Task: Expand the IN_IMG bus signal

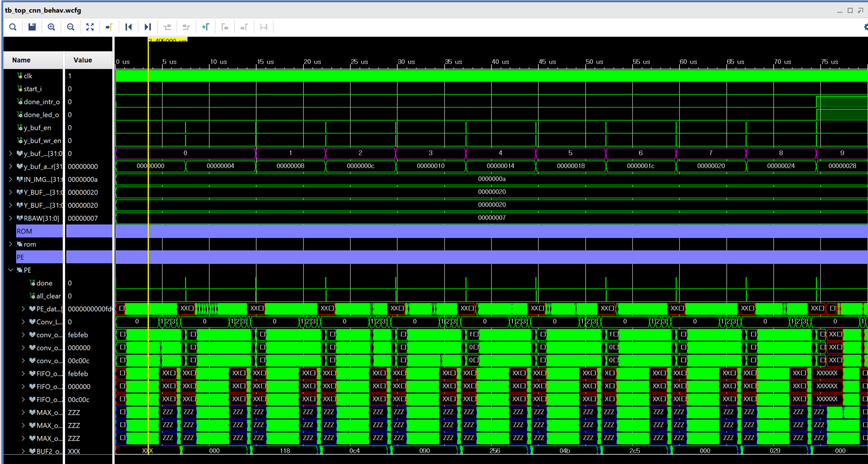Action: (11, 179)
